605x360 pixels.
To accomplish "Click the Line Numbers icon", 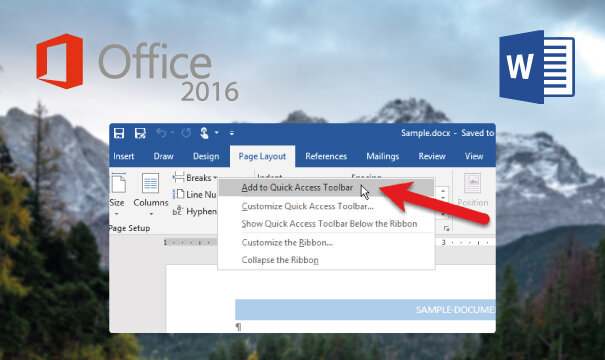I will pyautogui.click(x=178, y=194).
